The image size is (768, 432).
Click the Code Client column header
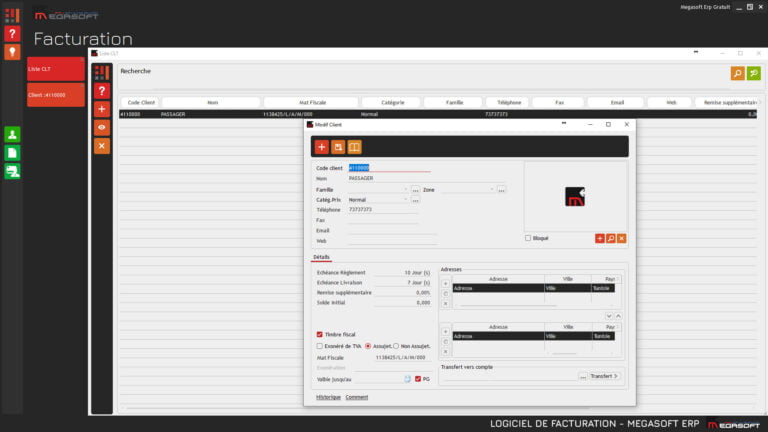[x=141, y=102]
